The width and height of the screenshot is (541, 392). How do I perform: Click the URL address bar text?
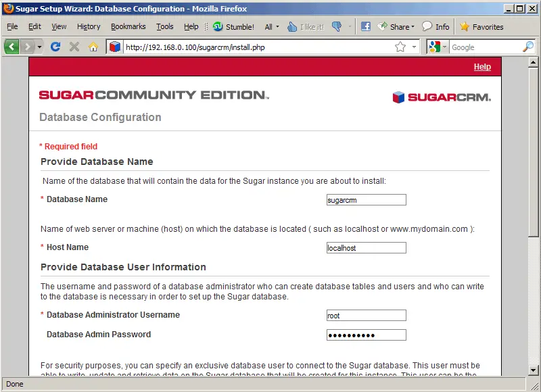[x=195, y=47]
